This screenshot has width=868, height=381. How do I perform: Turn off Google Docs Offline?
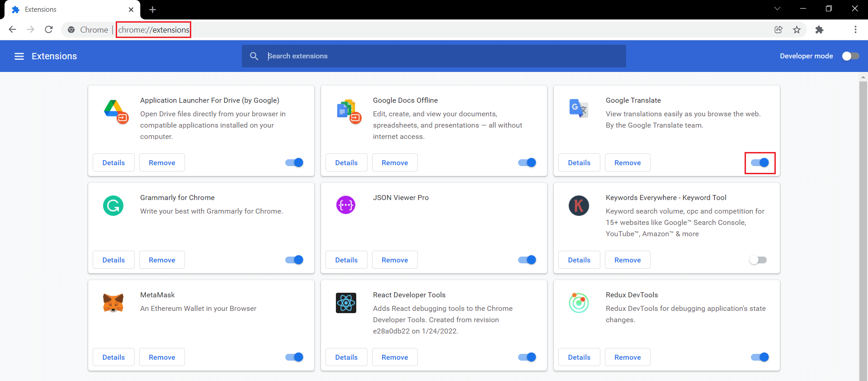tap(527, 162)
